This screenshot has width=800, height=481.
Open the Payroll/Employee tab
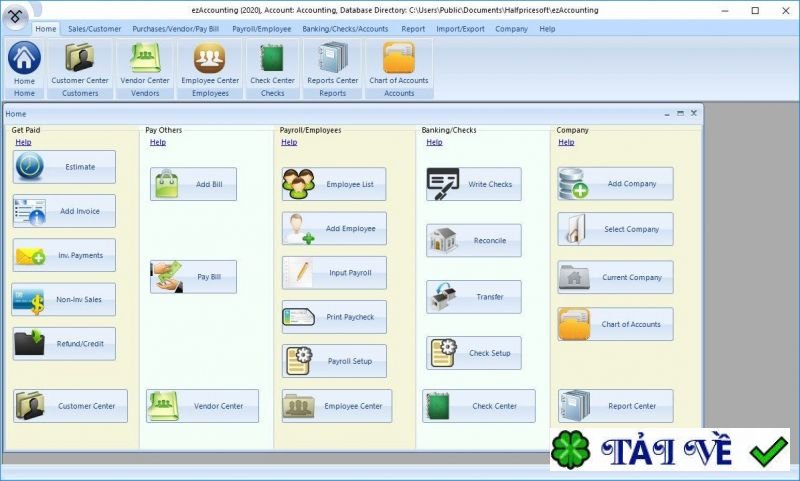coord(262,29)
